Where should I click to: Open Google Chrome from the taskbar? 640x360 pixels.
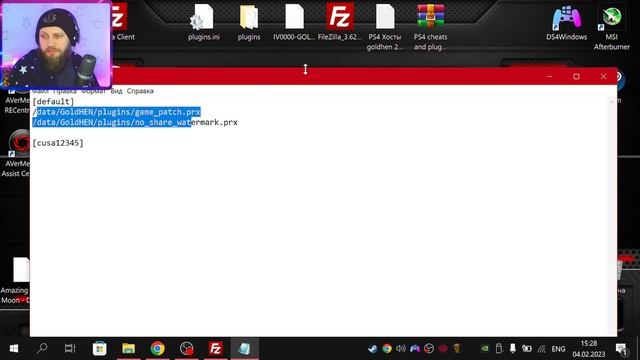coord(158,349)
